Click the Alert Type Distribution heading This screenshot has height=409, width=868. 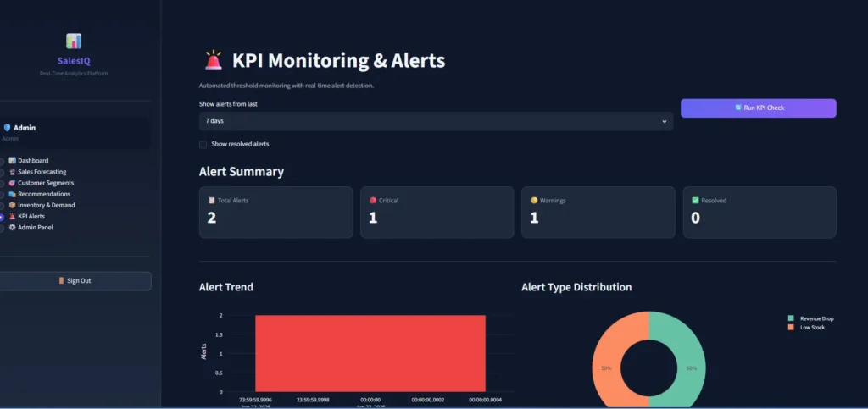(x=576, y=287)
